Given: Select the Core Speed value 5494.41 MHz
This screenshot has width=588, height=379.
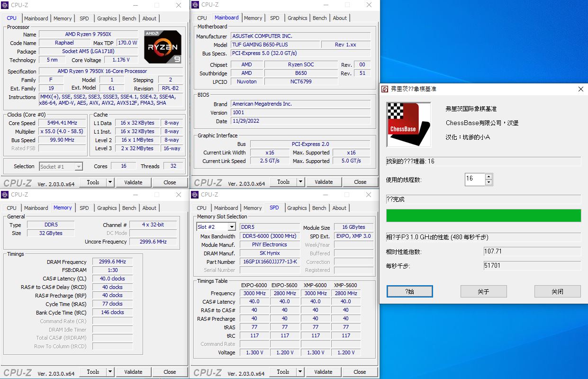Looking at the screenshot, I should click(x=62, y=123).
